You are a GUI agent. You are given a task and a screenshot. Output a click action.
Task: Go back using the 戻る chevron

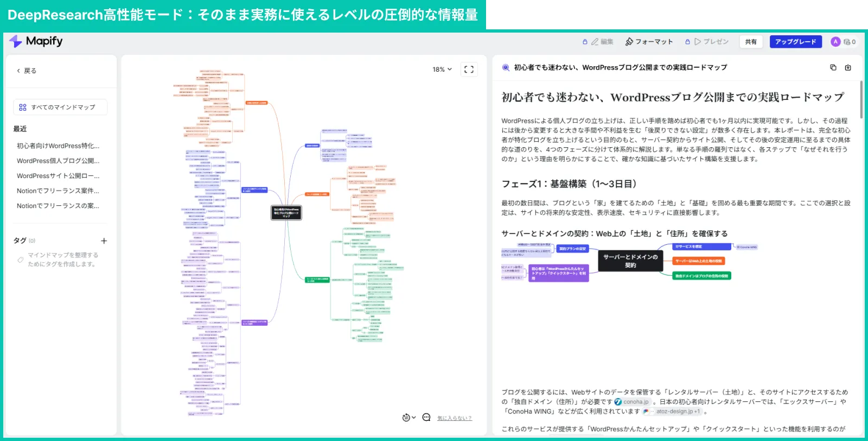[x=19, y=71]
